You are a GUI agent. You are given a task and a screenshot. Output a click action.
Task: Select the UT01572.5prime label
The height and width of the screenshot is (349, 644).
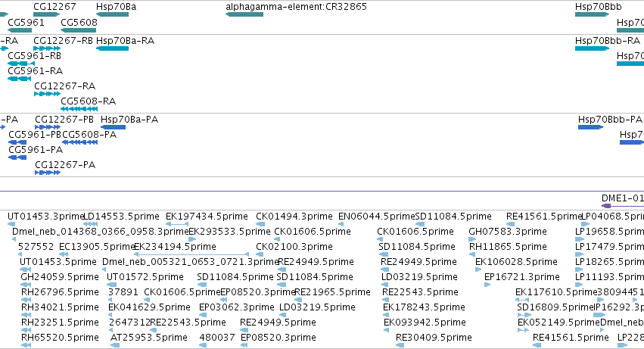tap(145, 277)
